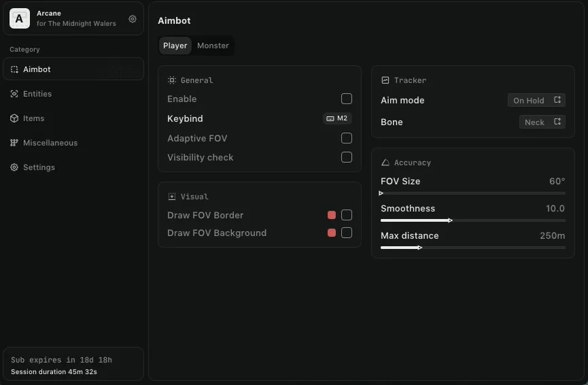
Task: Open the Entities category icon
Action: [14, 94]
